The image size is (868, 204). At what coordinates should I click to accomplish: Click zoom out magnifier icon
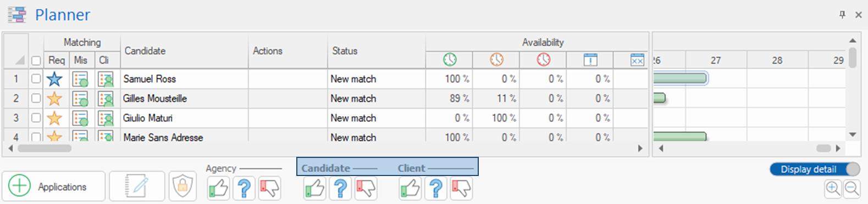coord(852,189)
